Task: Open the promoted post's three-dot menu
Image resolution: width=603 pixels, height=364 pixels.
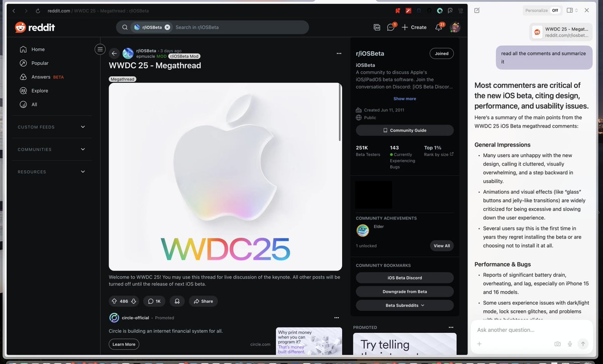Action: click(337, 318)
